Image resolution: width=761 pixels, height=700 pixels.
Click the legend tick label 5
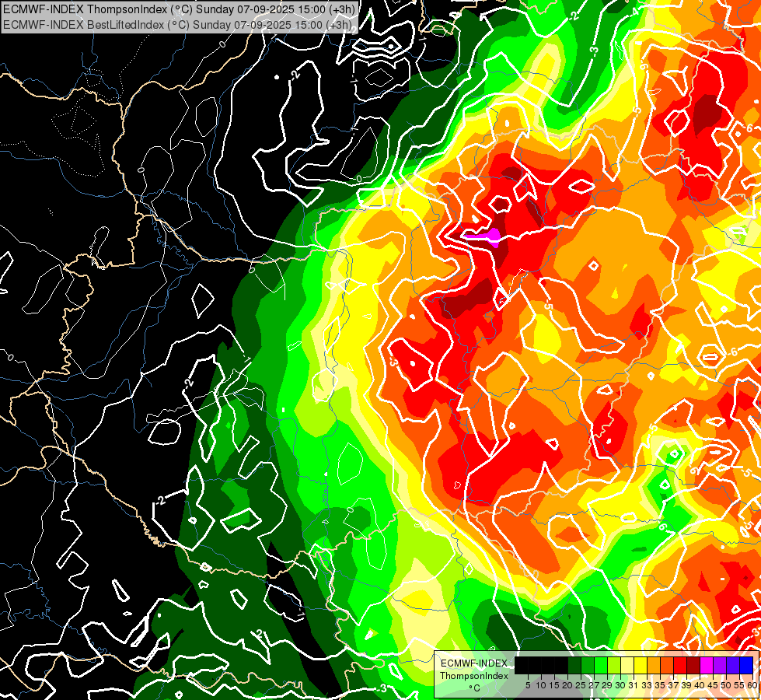(x=528, y=685)
